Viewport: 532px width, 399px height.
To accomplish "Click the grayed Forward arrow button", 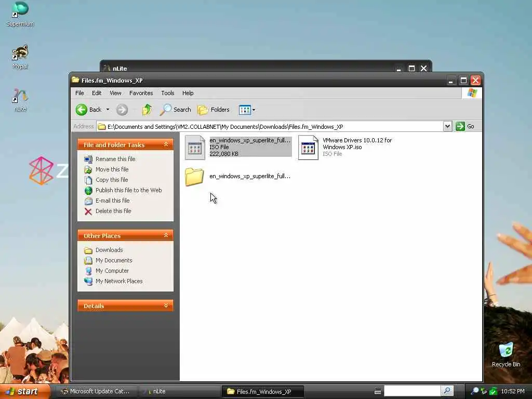I will coord(122,110).
